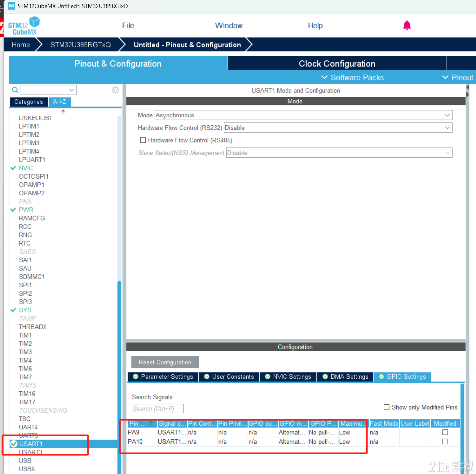Click the notification bell icon
The image size is (476, 474).
[x=407, y=25]
